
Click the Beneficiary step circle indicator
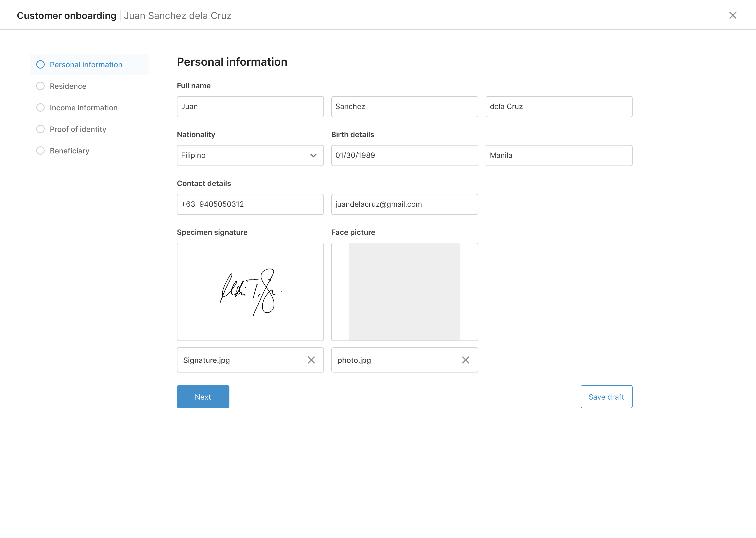[x=40, y=151]
